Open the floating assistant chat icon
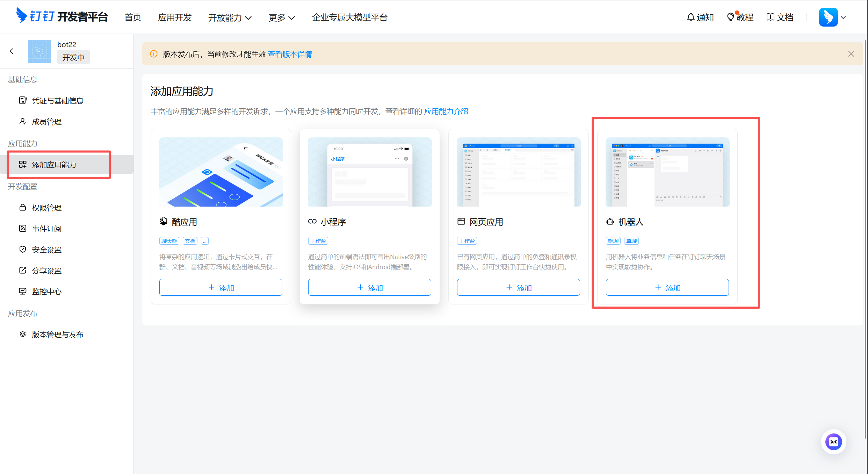Screen dimensions: 868x474 click(833, 442)
